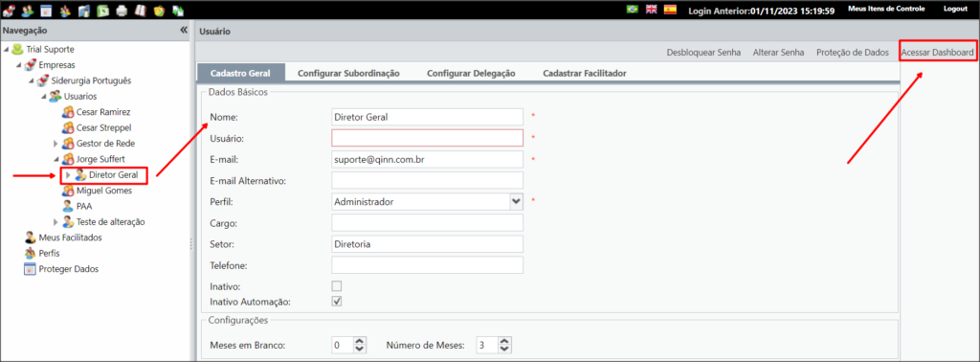The height and width of the screenshot is (362, 980).
Task: Uncheck the Inativo Automação checkbox
Action: [337, 302]
